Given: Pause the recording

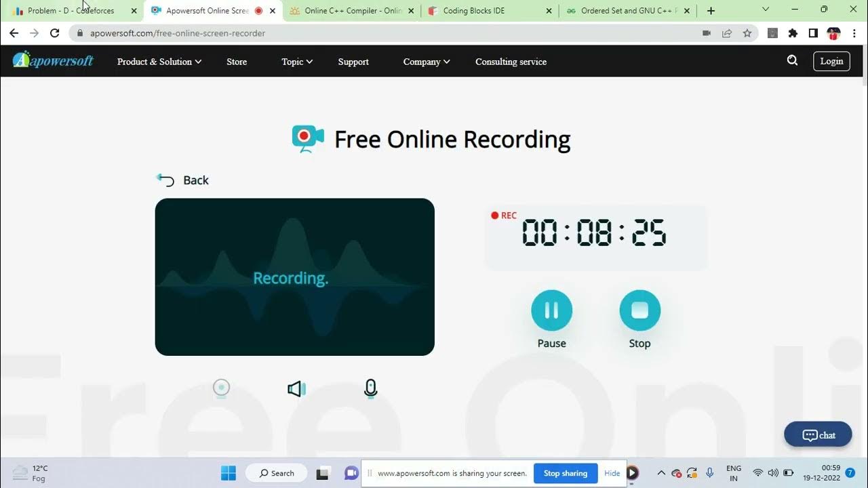Looking at the screenshot, I should (x=551, y=310).
